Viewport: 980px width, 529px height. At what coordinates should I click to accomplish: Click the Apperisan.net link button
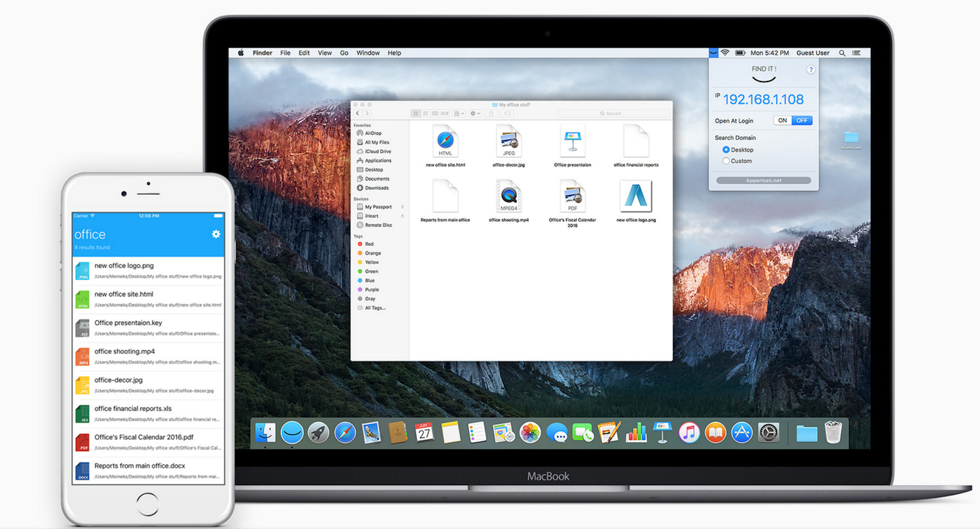pyautogui.click(x=763, y=181)
